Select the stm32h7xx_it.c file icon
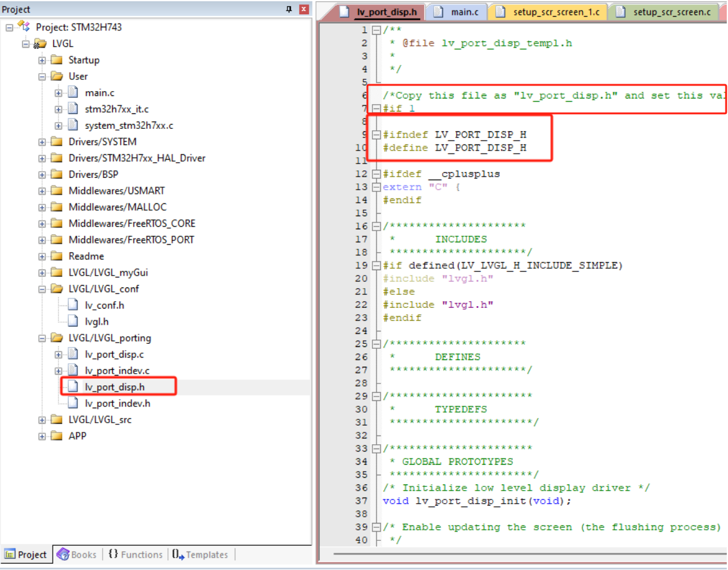The image size is (728, 570). coord(73,108)
